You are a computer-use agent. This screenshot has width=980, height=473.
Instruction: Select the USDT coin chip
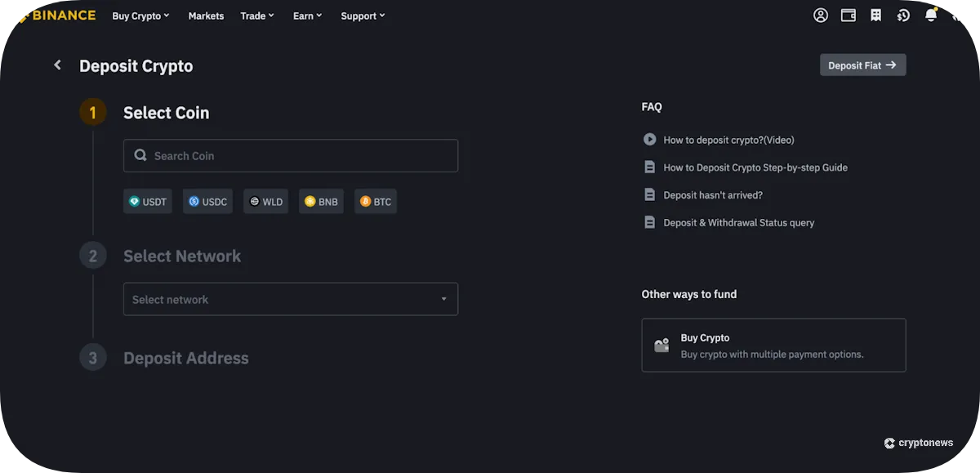147,201
